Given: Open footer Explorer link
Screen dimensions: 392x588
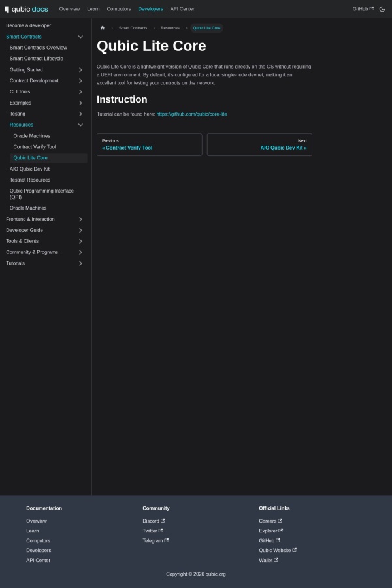Looking at the screenshot, I should [x=271, y=531].
